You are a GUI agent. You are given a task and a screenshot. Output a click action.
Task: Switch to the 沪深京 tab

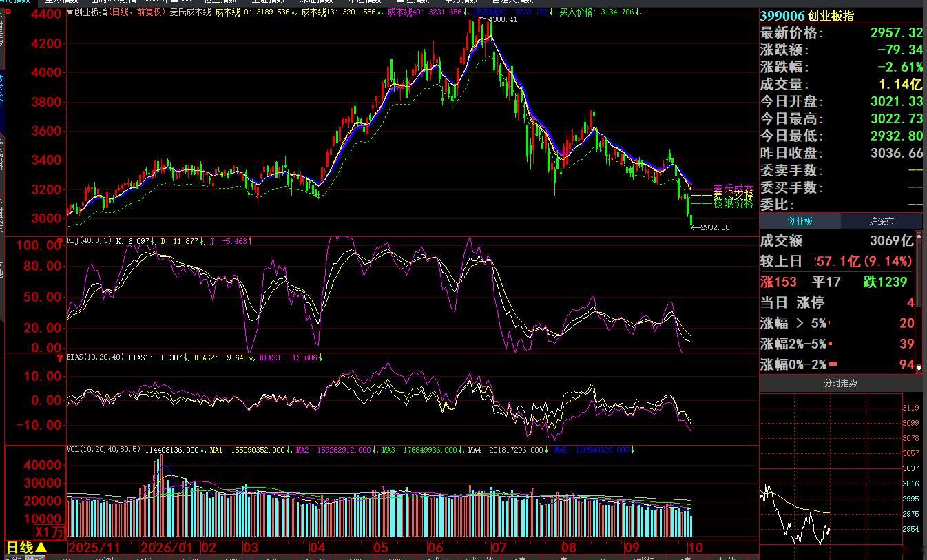coord(882,221)
